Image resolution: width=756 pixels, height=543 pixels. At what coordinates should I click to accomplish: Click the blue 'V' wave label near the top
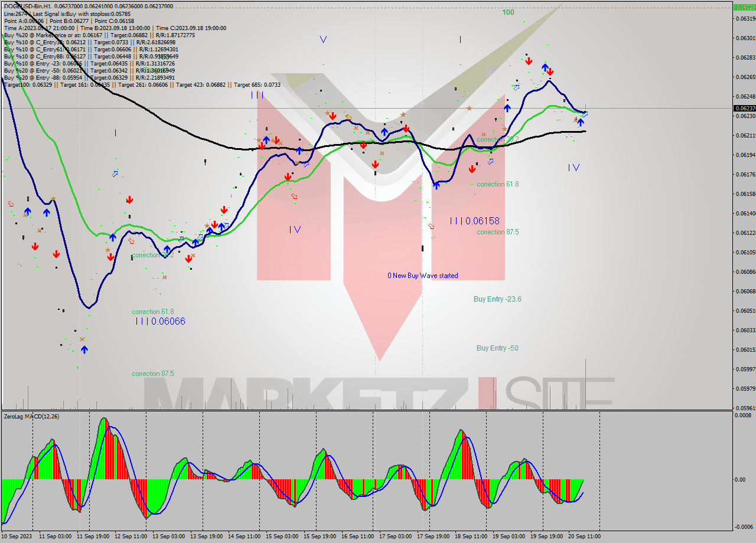tap(323, 40)
